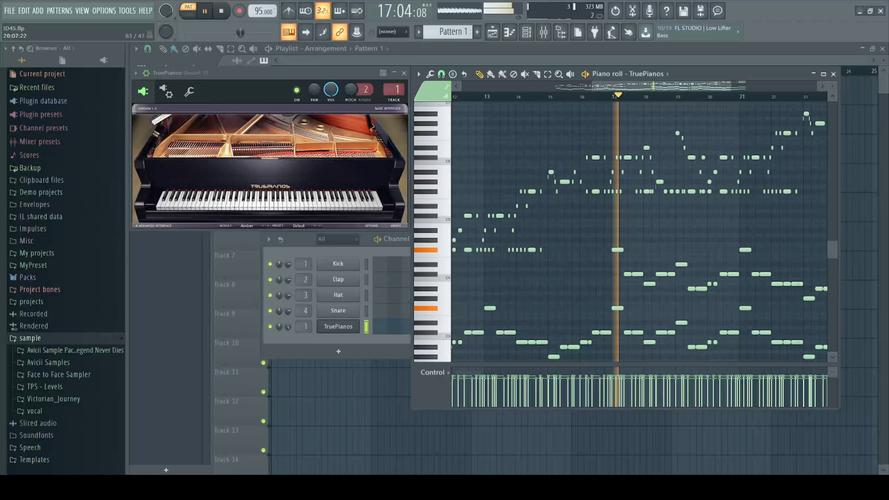This screenshot has height=500, width=889.
Task: Expand the Packs folder in browser
Action: (27, 277)
